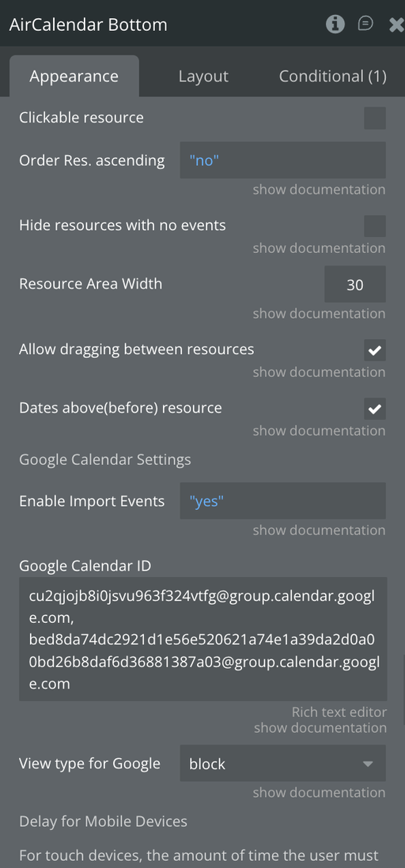Image resolution: width=405 pixels, height=868 pixels.
Task: Enable Hide resources with no events
Action: point(374,226)
